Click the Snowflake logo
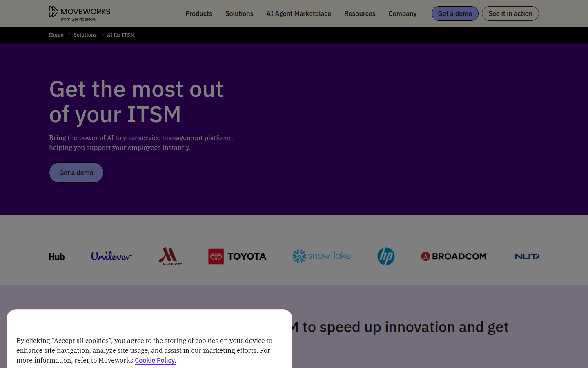 [x=322, y=256]
